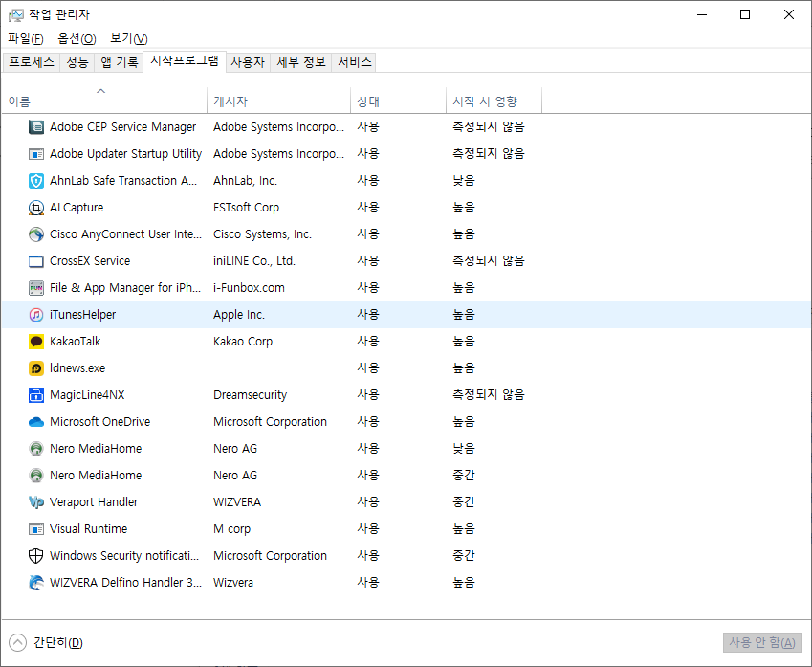Click 측정되지 않음 impact in CrossEX Service row
This screenshot has width=812, height=667.
[489, 261]
